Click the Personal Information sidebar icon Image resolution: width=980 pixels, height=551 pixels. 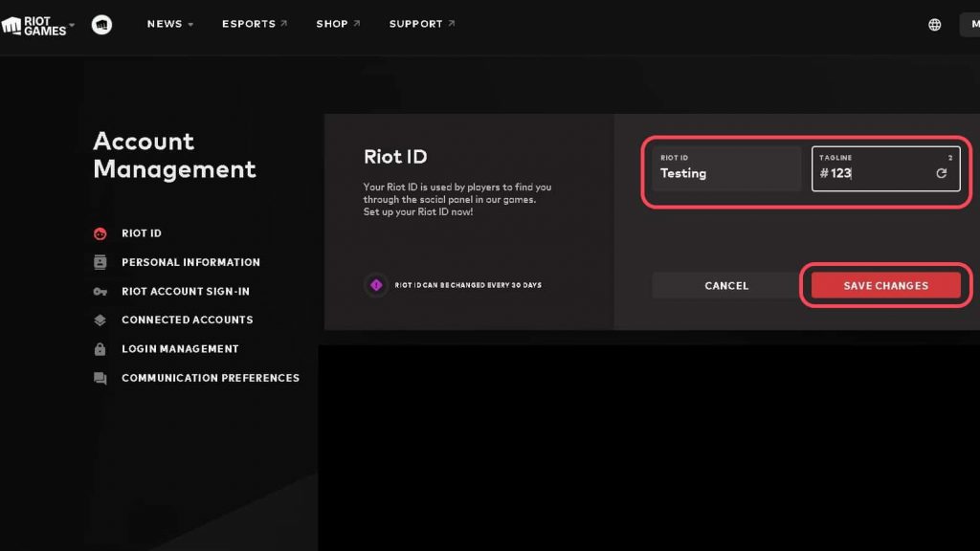click(100, 262)
